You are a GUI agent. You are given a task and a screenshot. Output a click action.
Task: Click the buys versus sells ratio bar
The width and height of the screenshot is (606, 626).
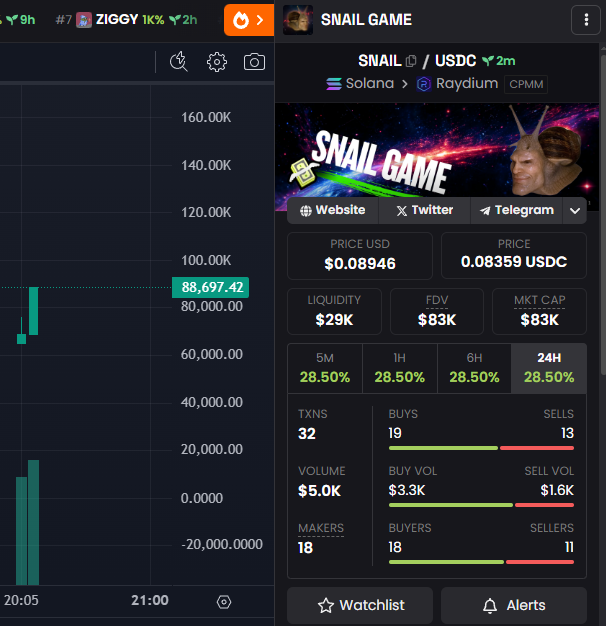[481, 448]
